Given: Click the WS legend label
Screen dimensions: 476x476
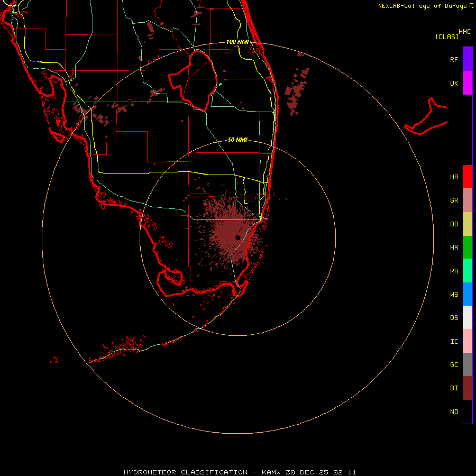Looking at the screenshot, I should (x=454, y=294).
